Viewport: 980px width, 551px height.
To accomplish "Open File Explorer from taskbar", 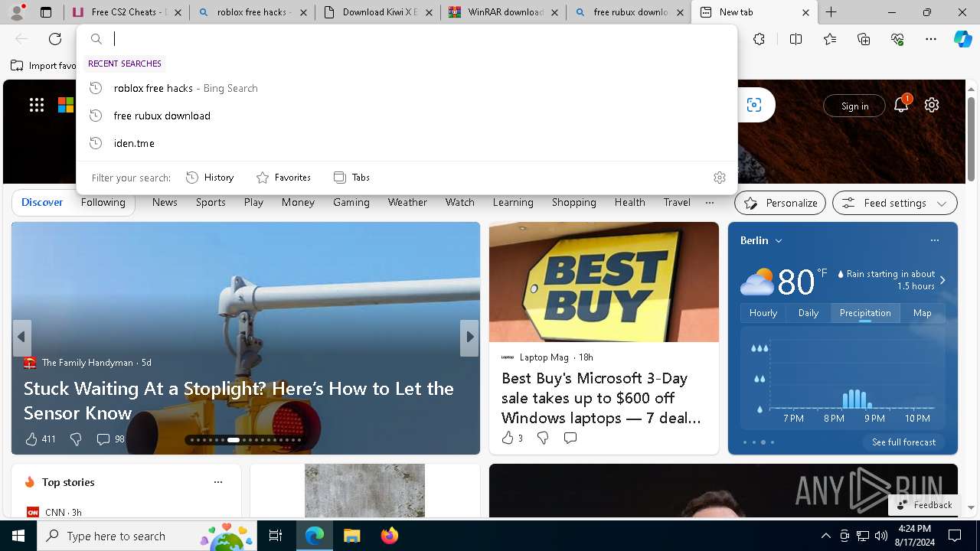I will click(351, 536).
